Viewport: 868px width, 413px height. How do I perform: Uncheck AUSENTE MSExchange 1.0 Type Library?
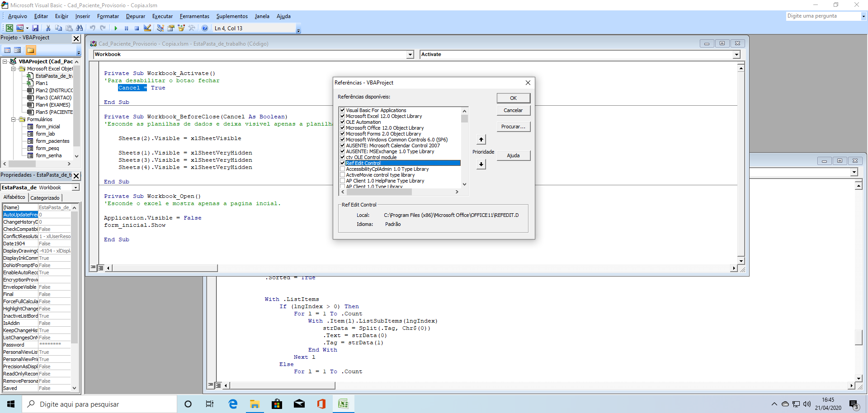342,151
